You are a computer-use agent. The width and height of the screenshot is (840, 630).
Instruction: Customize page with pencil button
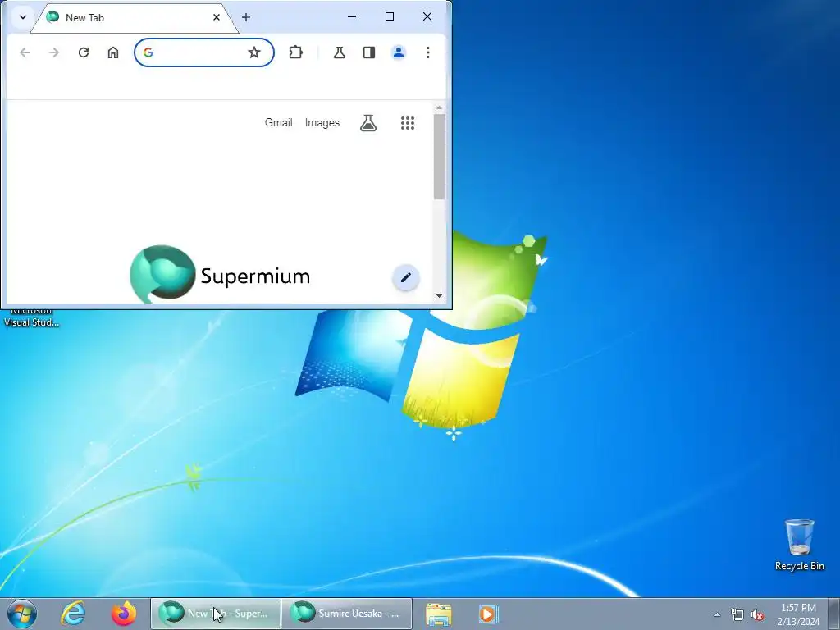click(x=405, y=277)
